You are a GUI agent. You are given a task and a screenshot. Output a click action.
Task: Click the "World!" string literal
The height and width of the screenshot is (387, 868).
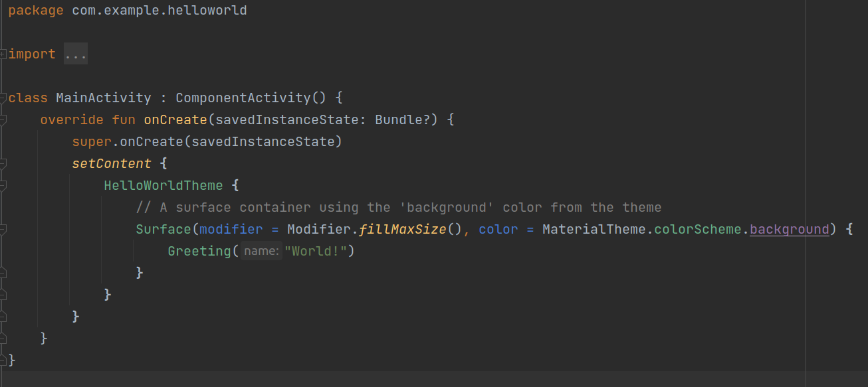pos(316,252)
